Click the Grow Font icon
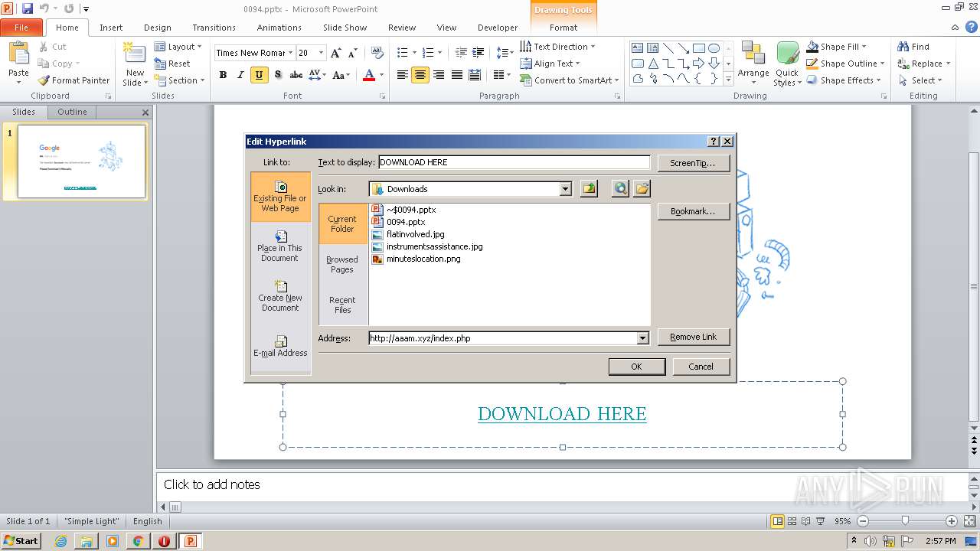Screen dimensions: 980x551 click(x=335, y=53)
